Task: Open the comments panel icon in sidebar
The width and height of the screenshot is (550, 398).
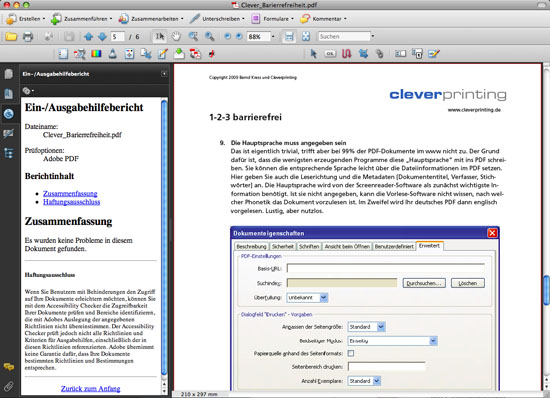Action: (8, 367)
